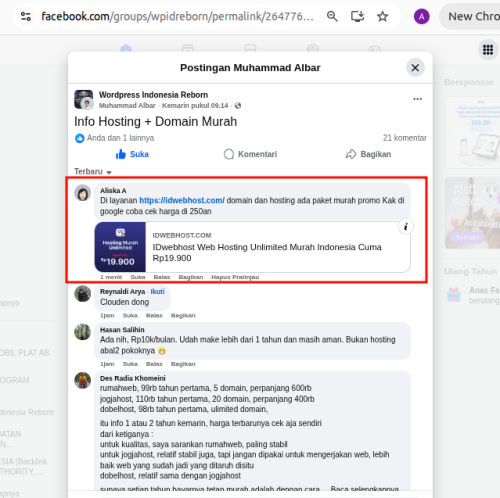Click the 1 menit timestamp on Aliska's comment
The image size is (500, 498).
click(x=111, y=277)
